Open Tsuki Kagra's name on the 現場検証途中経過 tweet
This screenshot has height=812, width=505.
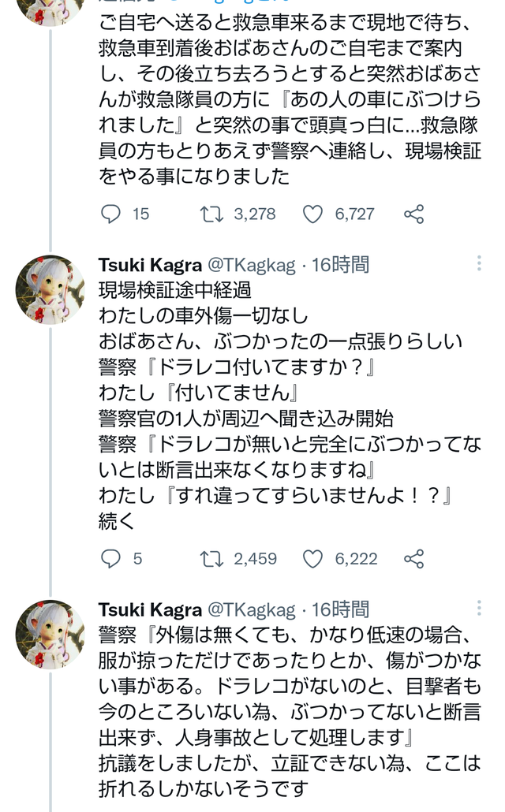(x=150, y=264)
